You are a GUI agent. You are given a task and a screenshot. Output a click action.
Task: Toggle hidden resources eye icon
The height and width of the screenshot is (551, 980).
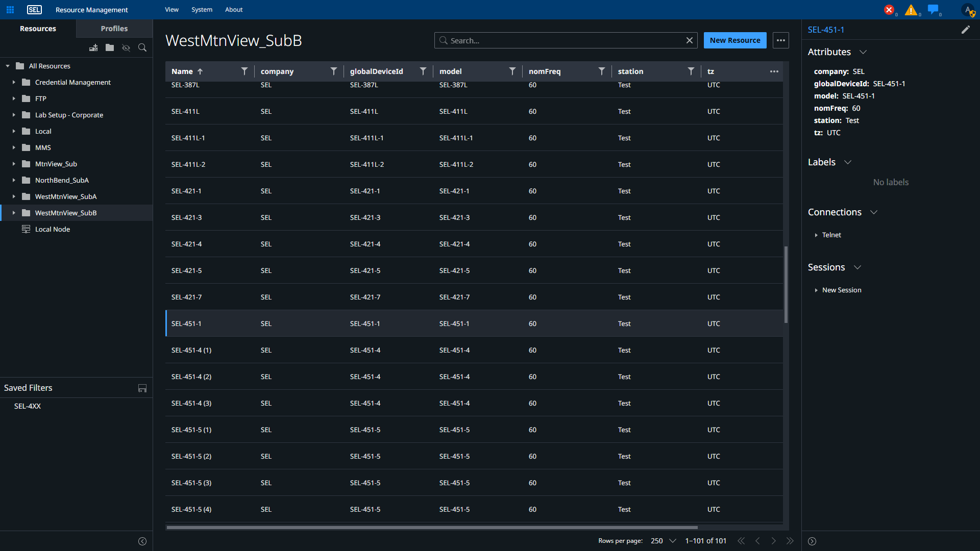(x=126, y=47)
